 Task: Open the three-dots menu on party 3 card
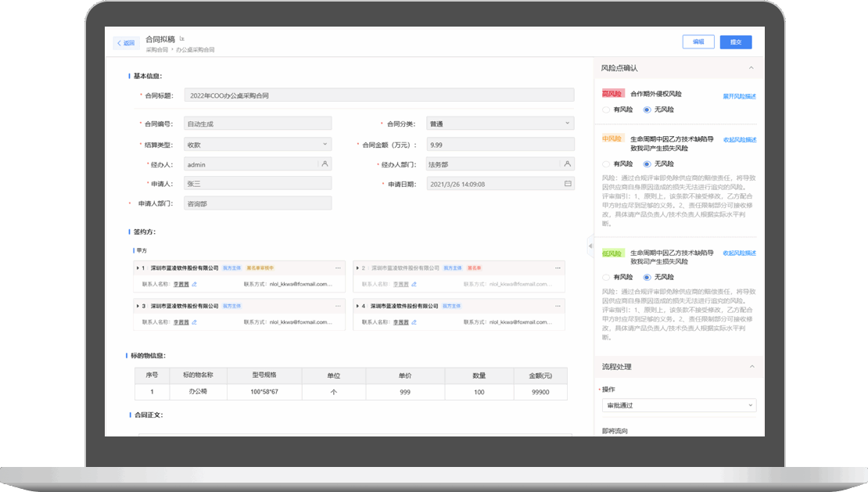(x=338, y=306)
